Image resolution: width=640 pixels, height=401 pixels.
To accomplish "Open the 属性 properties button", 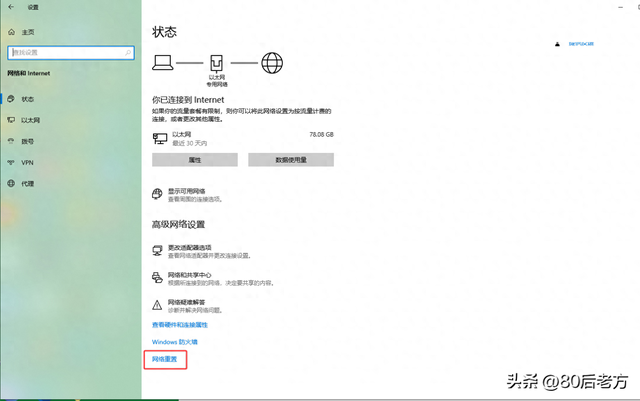I will pos(195,160).
